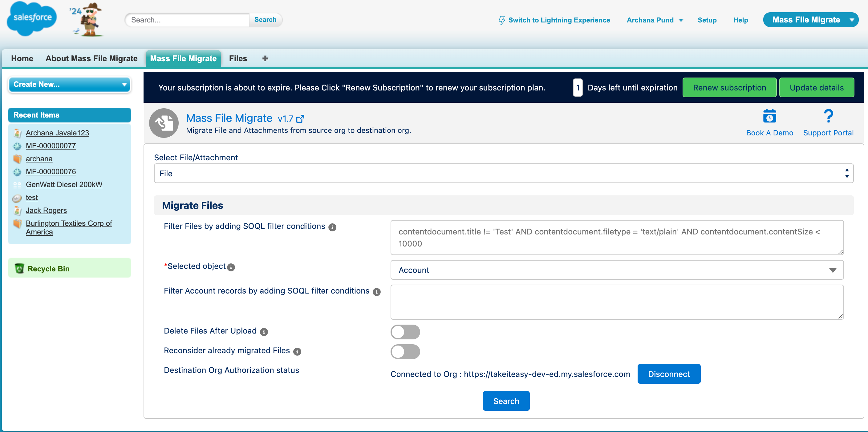The width and height of the screenshot is (868, 432).
Task: Click info icon beside Delete Files After Upload
Action: point(264,332)
